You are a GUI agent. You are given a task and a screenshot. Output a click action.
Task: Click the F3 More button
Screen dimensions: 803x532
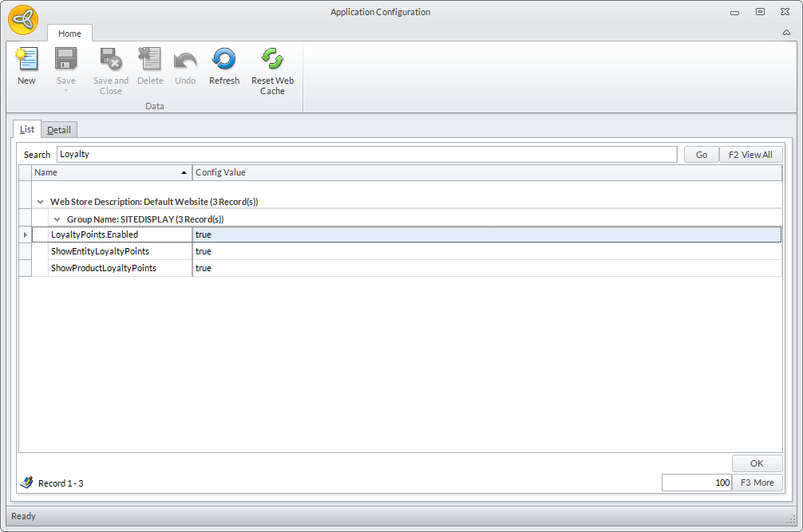[757, 483]
